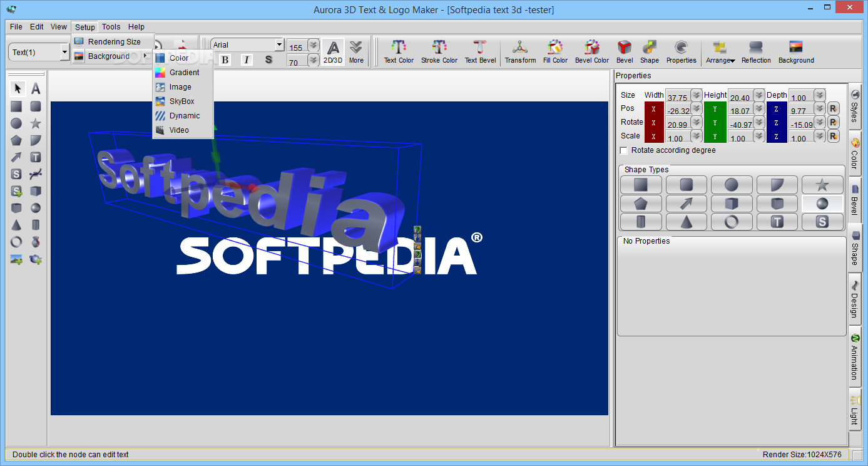Insert an image with the picture-plus tool
This screenshot has height=466, width=868.
pos(17,259)
